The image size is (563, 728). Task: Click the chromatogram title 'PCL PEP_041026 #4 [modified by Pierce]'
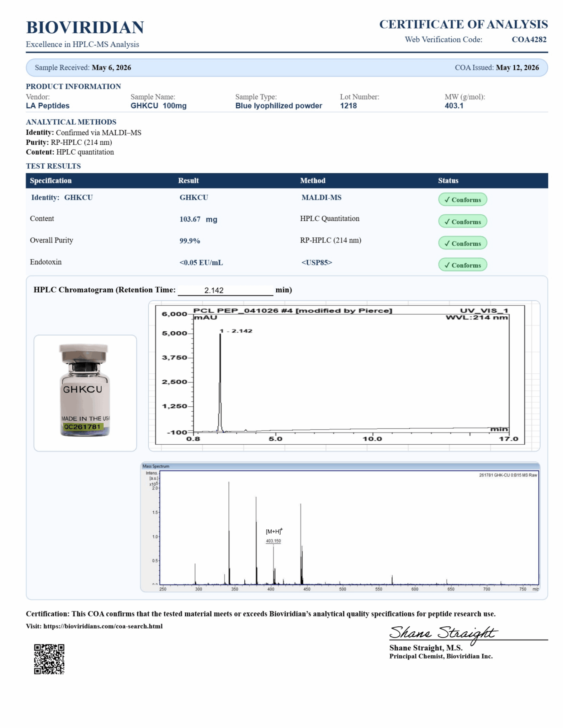point(293,311)
